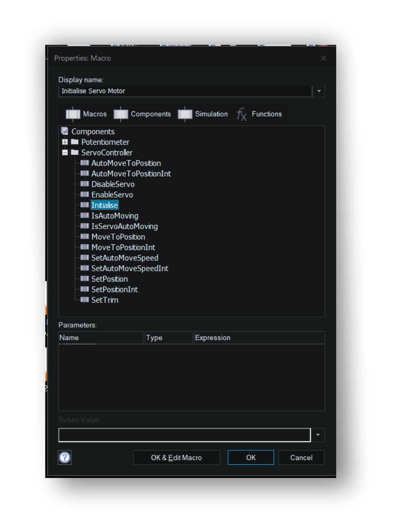395x532 pixels.
Task: Switch to the Simulation tab
Action: 203,114
